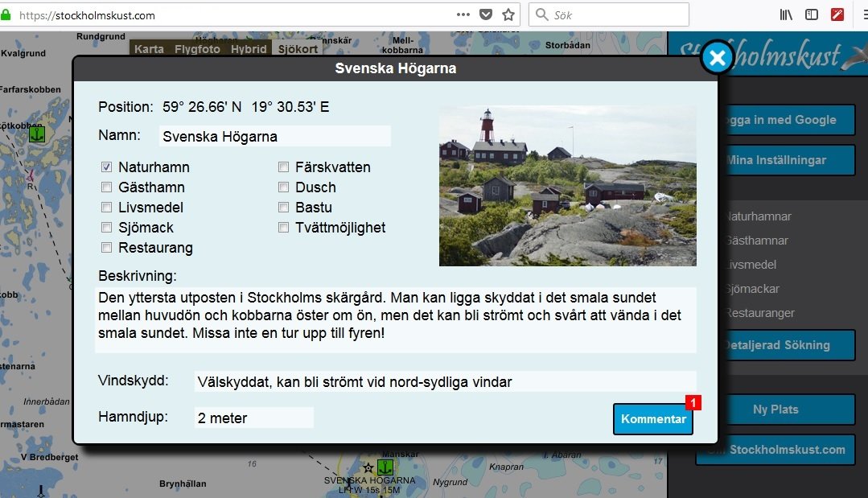The width and height of the screenshot is (868, 498).
Task: Click the green anchor marker at Svenska Högarna
Action: pyautogui.click(x=385, y=467)
